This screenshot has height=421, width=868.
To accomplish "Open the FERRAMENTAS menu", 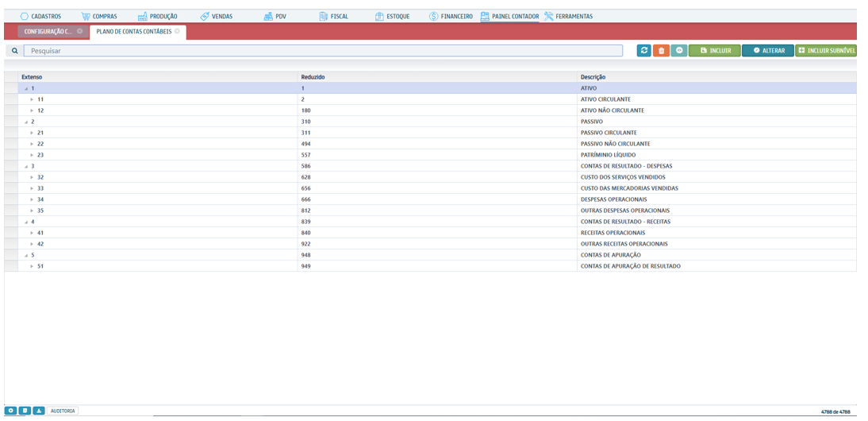I will tap(569, 16).
